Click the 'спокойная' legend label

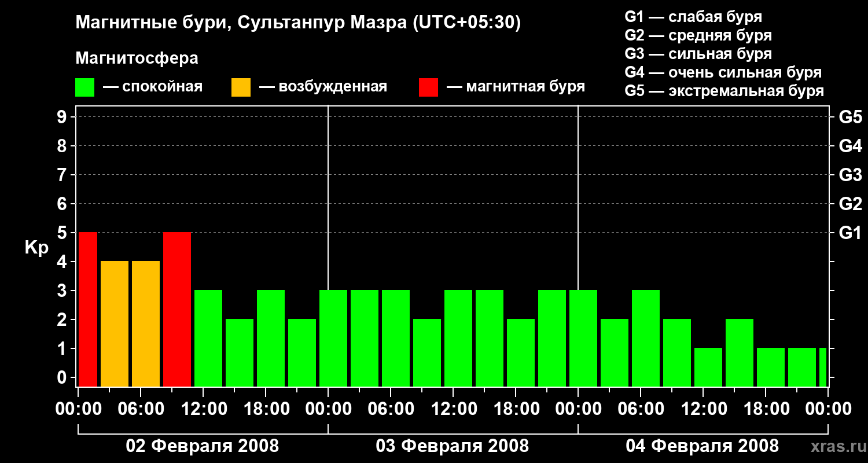[x=163, y=87]
